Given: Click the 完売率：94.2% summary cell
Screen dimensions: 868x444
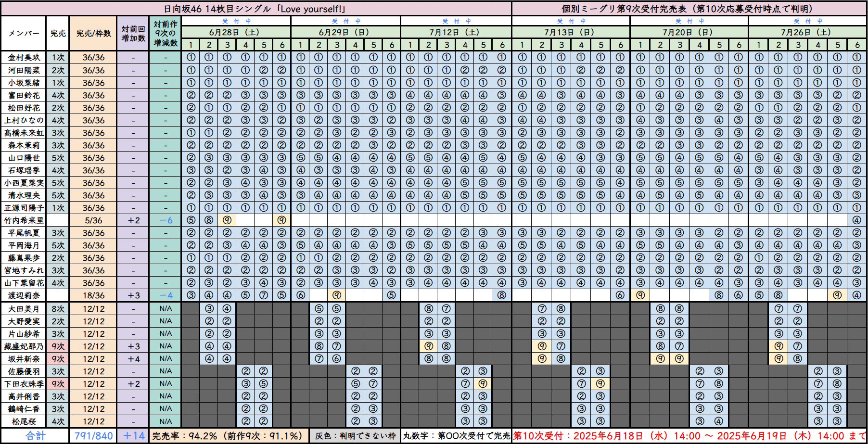Looking at the screenshot, I should tap(229, 436).
